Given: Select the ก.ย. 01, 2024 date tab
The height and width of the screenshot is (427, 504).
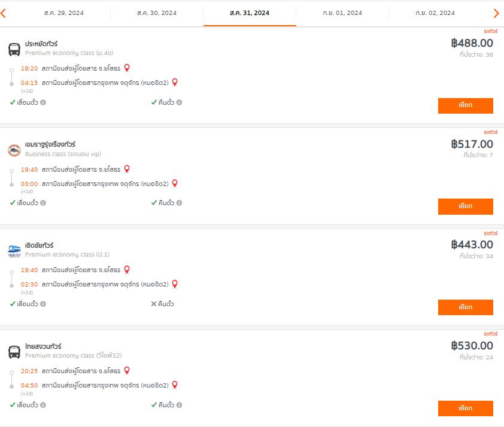Looking at the screenshot, I should coord(342,13).
